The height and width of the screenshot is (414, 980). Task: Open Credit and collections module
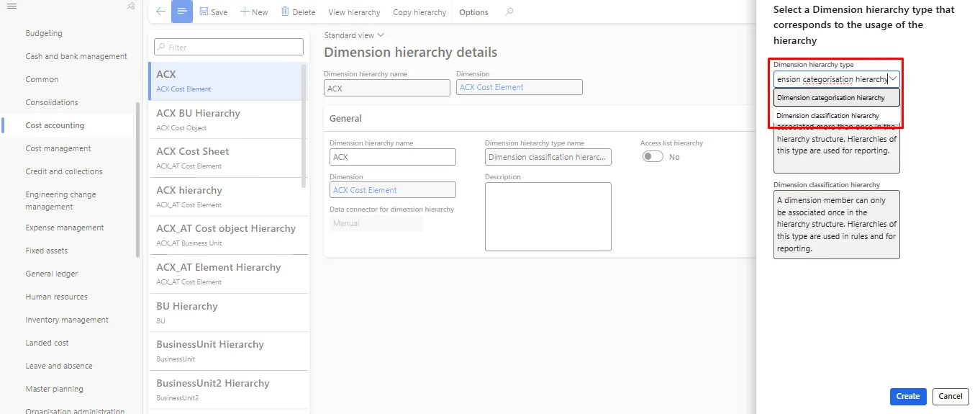64,171
